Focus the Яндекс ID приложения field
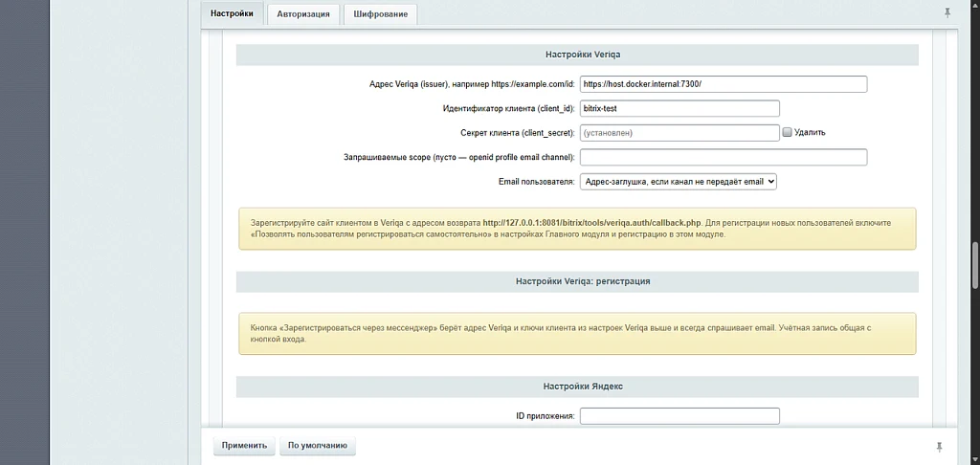This screenshot has height=465, width=980. pyautogui.click(x=679, y=415)
